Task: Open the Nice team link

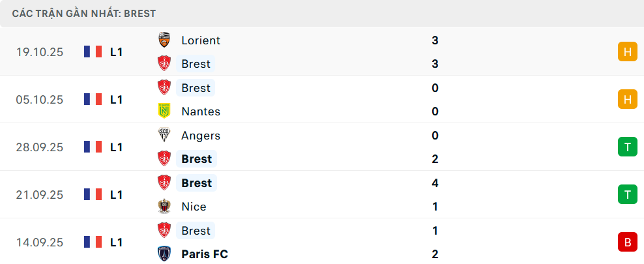Action: 194,207
